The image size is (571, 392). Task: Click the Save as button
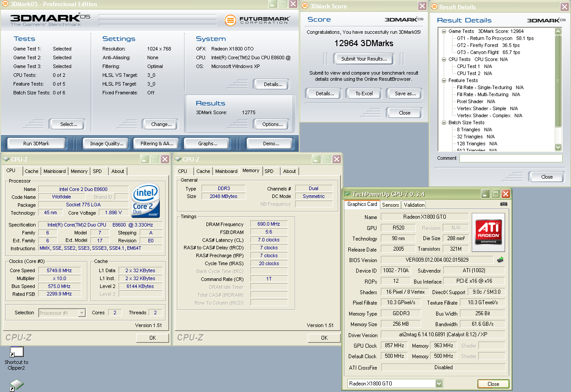coord(405,94)
